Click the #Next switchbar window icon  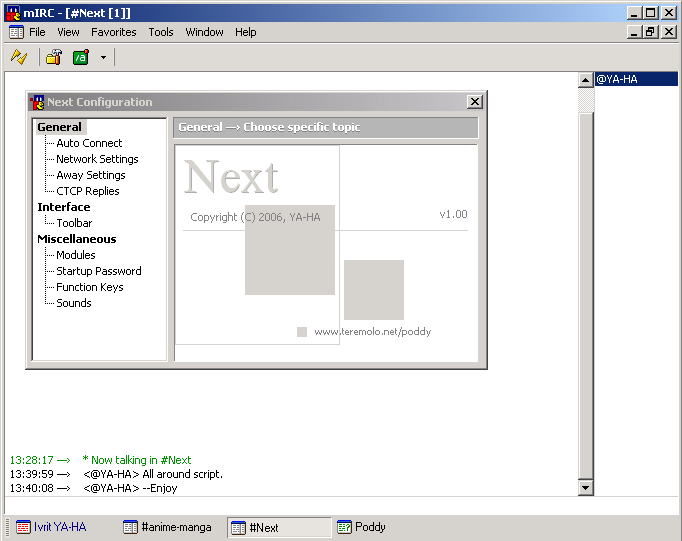click(238, 528)
